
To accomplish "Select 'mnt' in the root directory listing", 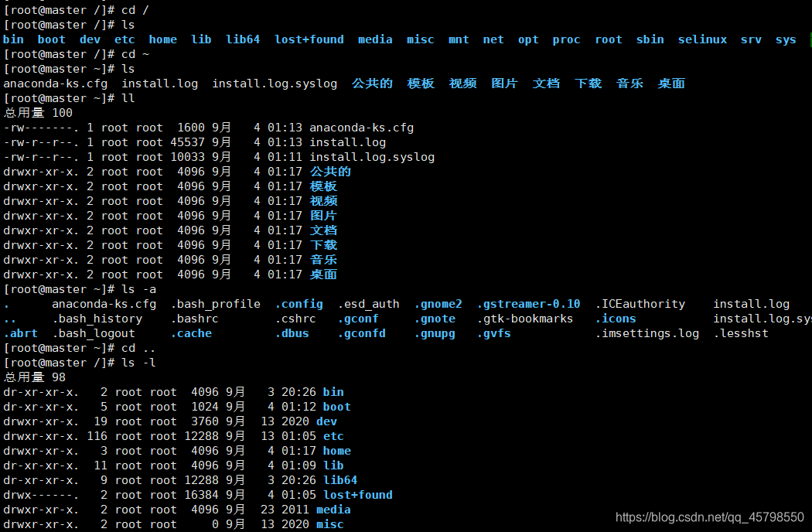I will [459, 39].
